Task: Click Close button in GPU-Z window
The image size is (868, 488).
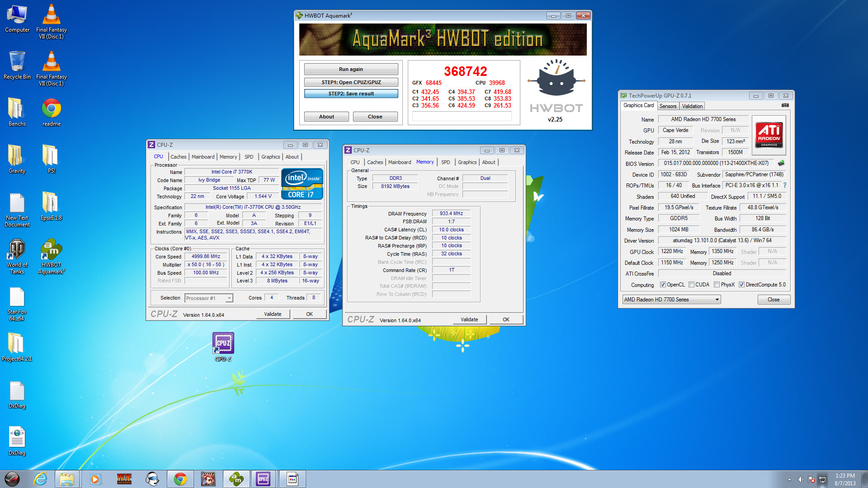Action: coord(774,300)
